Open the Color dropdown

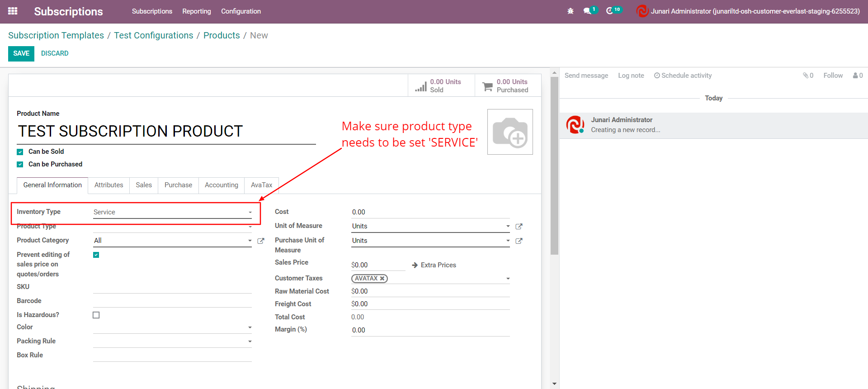point(172,327)
